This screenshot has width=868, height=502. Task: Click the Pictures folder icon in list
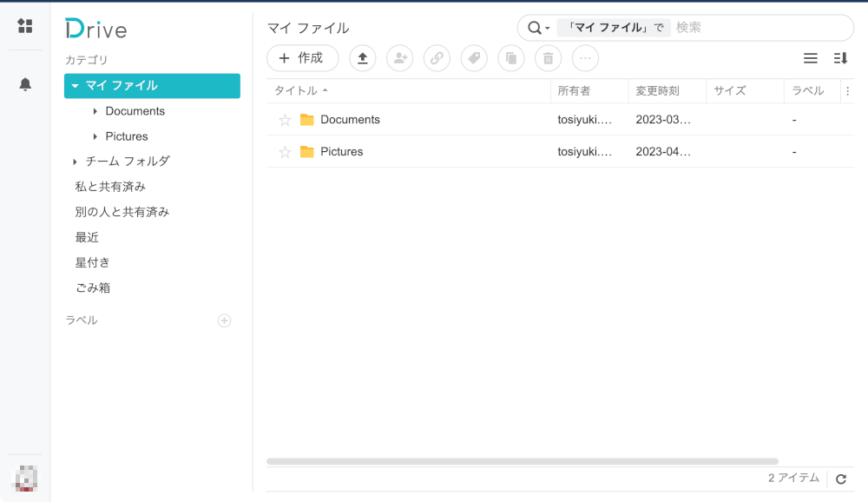coord(306,152)
